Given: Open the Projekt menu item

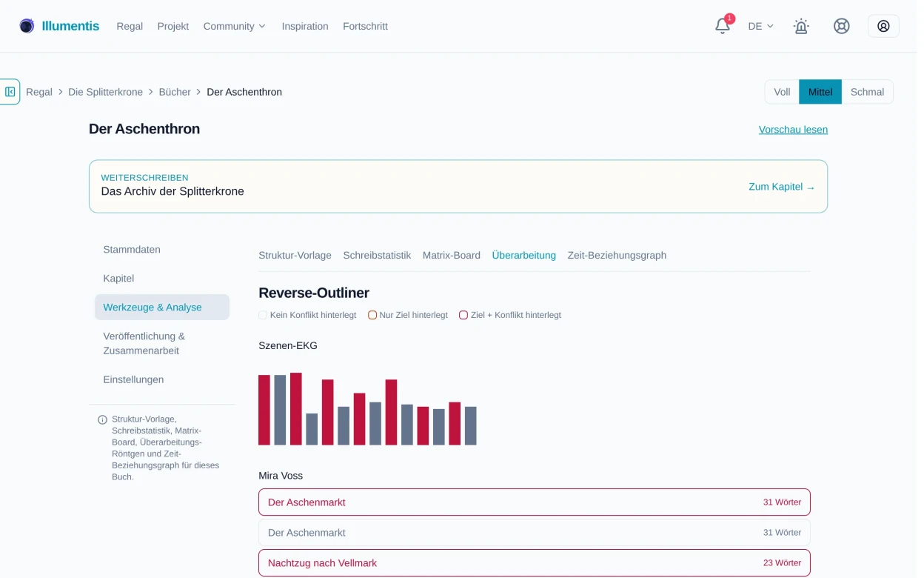Looking at the screenshot, I should [x=173, y=26].
